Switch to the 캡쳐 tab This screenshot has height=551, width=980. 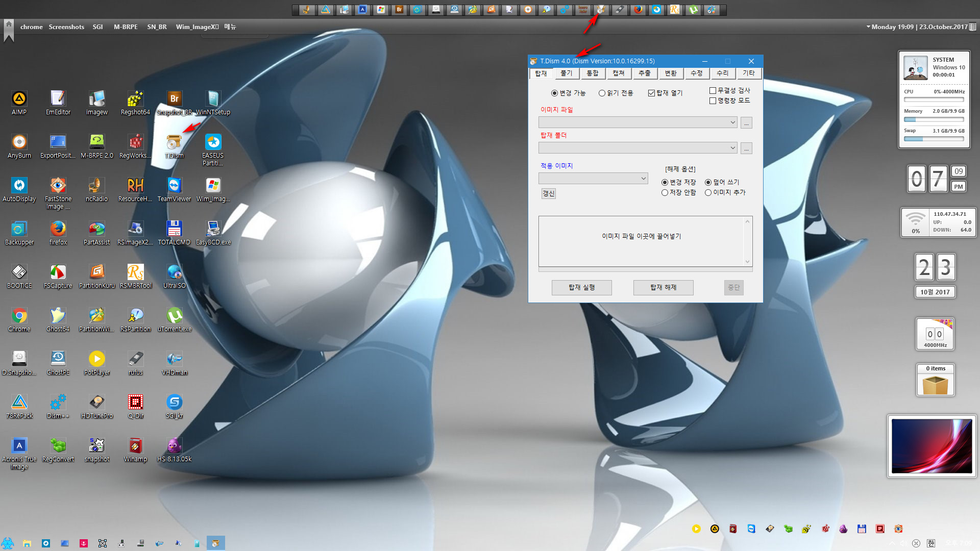[619, 73]
